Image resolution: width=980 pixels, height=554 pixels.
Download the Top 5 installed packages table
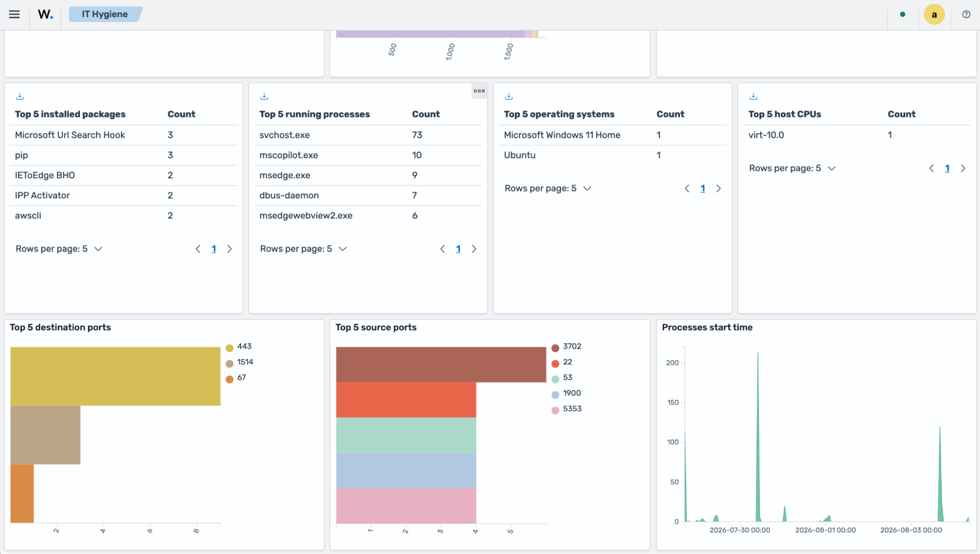coord(20,96)
